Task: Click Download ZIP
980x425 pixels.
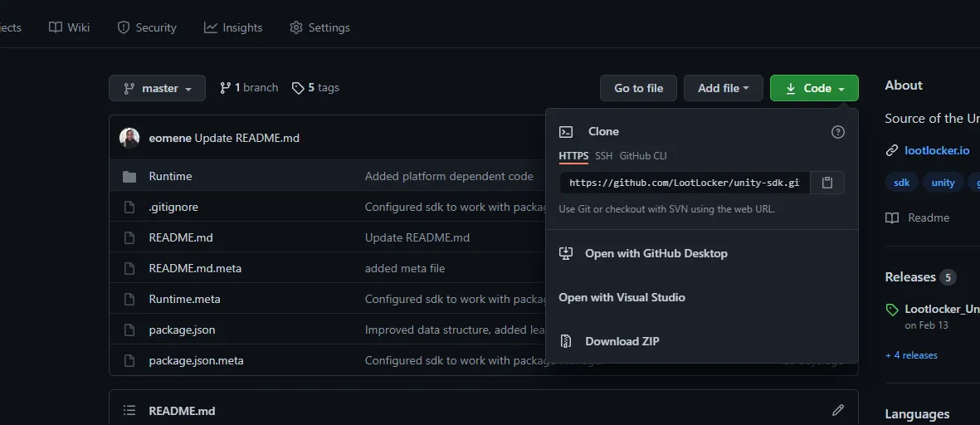Action: tap(622, 341)
